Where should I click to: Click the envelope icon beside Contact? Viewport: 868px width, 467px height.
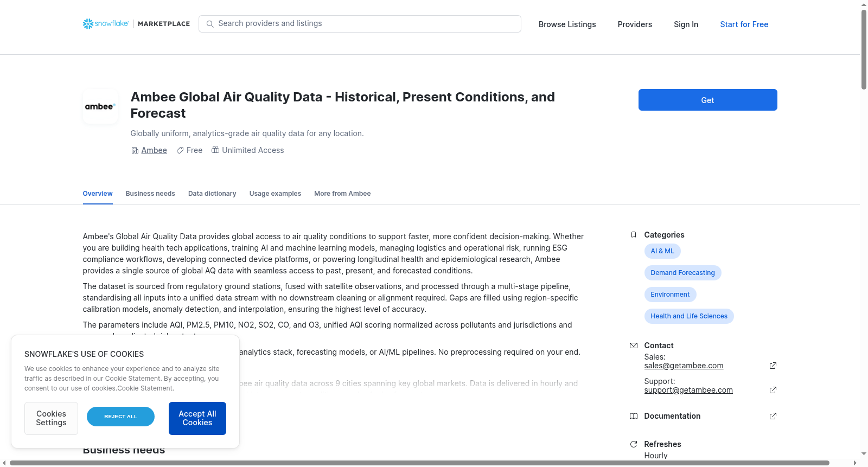pos(634,346)
